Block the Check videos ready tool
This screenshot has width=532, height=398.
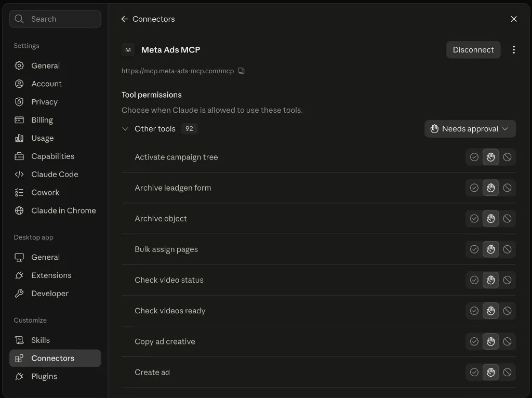tap(507, 311)
